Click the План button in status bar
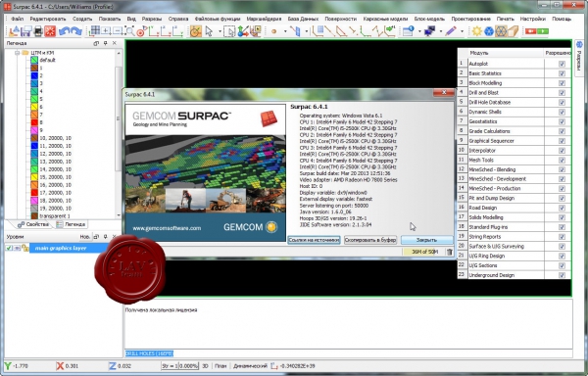This screenshot has height=376, width=588. pyautogui.click(x=220, y=366)
